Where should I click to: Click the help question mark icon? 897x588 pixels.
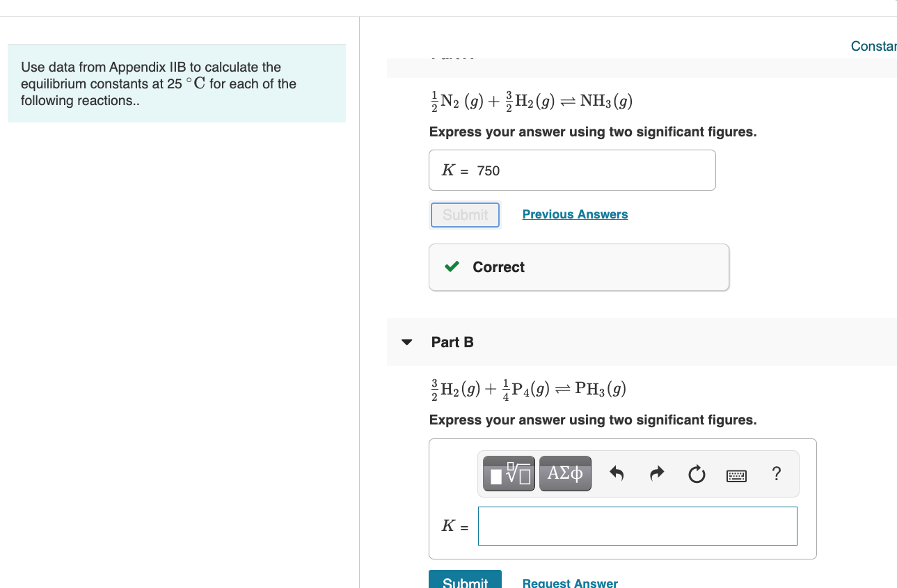(x=776, y=473)
